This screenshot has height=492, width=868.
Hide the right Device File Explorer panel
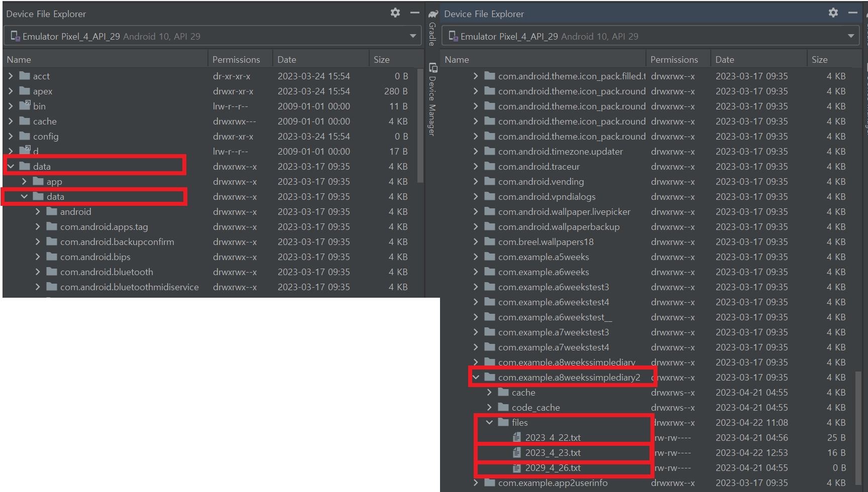point(853,13)
